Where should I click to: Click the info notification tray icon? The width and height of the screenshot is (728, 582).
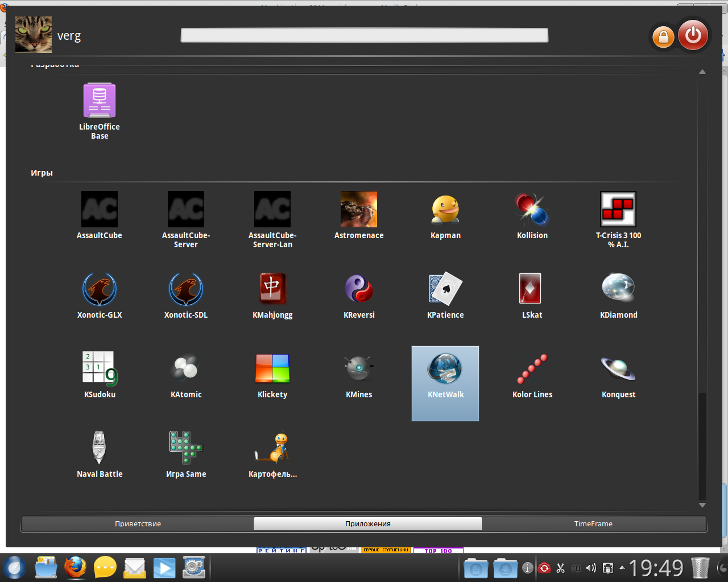[x=528, y=568]
